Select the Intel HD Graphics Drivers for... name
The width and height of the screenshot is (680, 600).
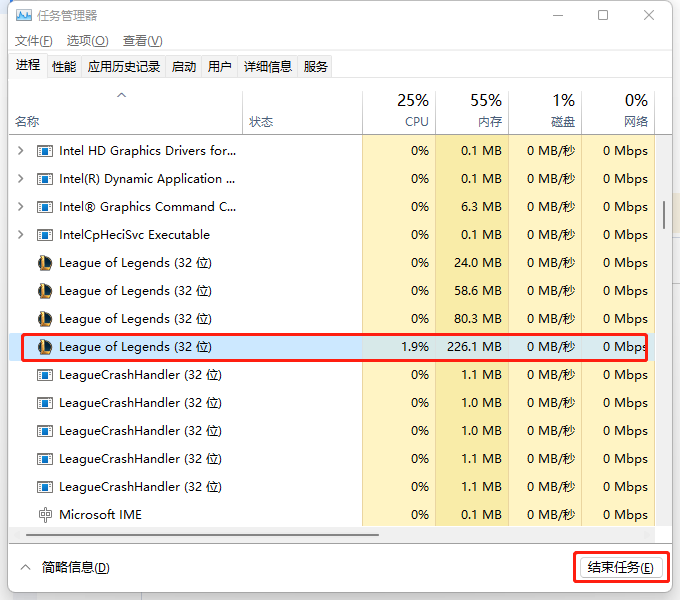(147, 151)
